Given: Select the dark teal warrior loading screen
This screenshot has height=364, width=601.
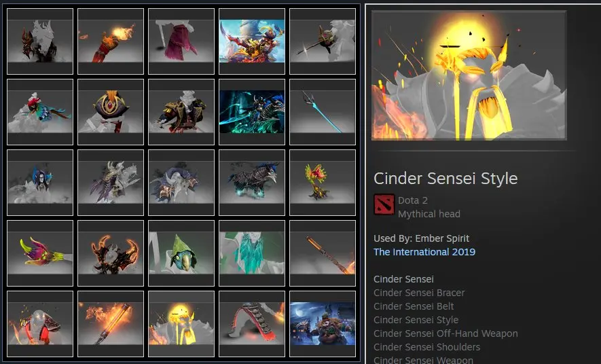Looking at the screenshot, I should tap(252, 112).
